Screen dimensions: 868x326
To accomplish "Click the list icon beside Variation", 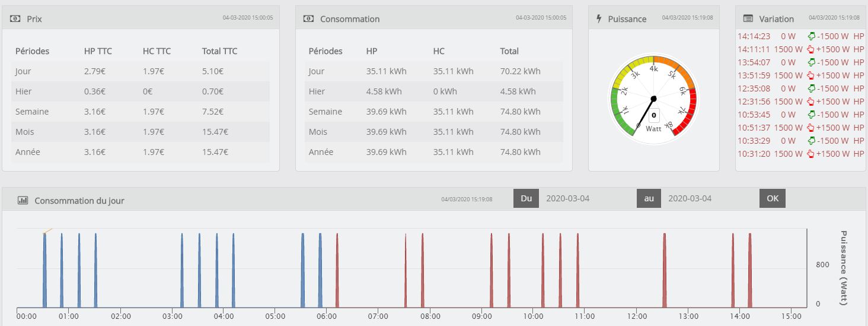I will pos(748,19).
